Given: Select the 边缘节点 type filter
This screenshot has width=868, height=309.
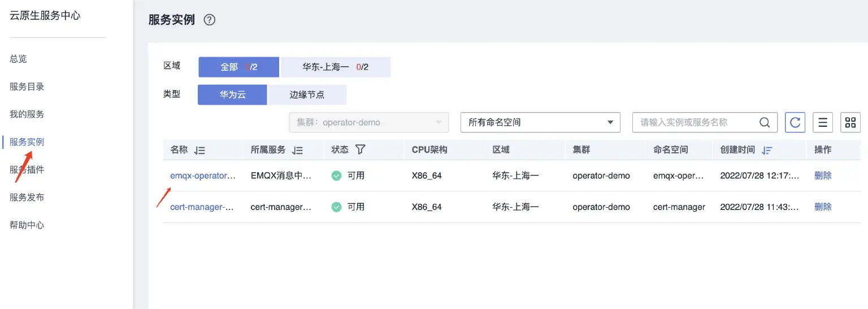Looking at the screenshot, I should pyautogui.click(x=307, y=95).
